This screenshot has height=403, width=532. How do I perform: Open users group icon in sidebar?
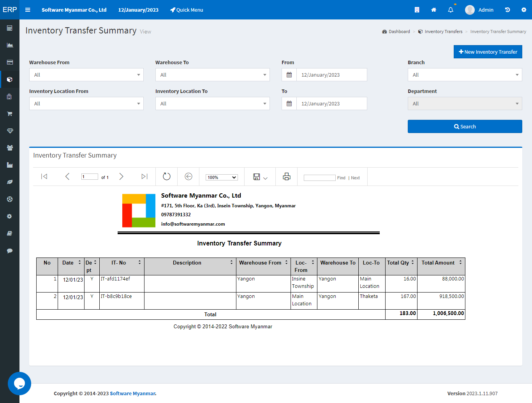[x=10, y=148]
